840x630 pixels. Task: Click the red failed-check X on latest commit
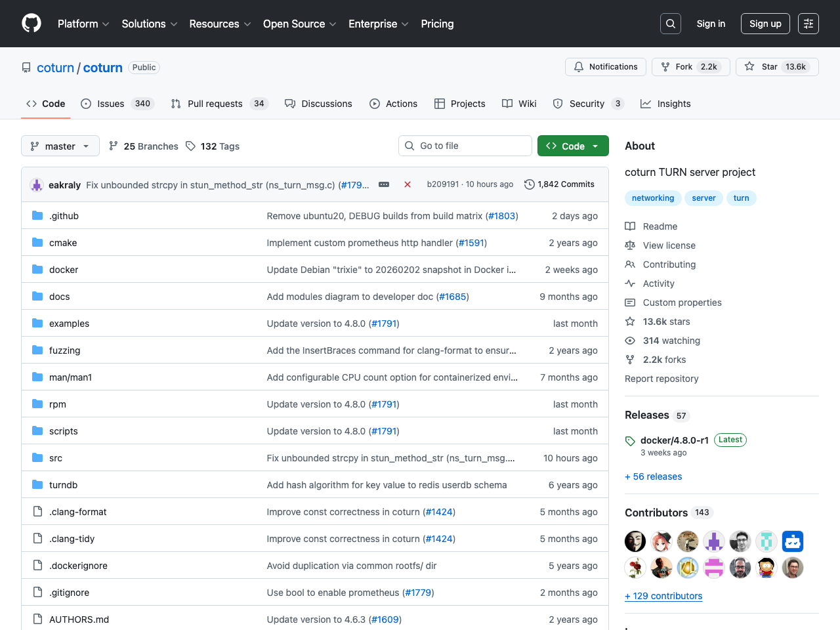point(407,184)
